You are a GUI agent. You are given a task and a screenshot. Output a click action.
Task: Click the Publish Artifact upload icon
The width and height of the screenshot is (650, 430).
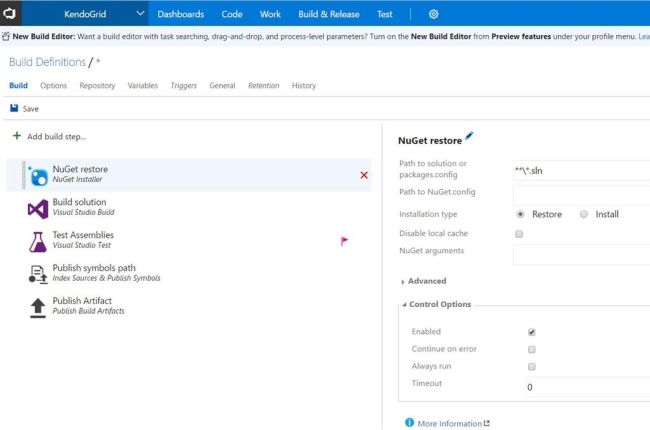(x=38, y=308)
